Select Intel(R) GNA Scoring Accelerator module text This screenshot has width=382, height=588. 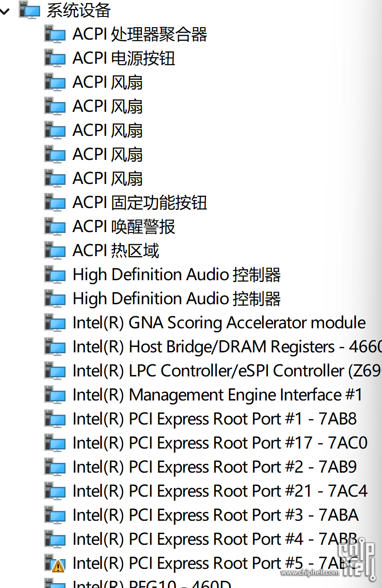point(219,323)
